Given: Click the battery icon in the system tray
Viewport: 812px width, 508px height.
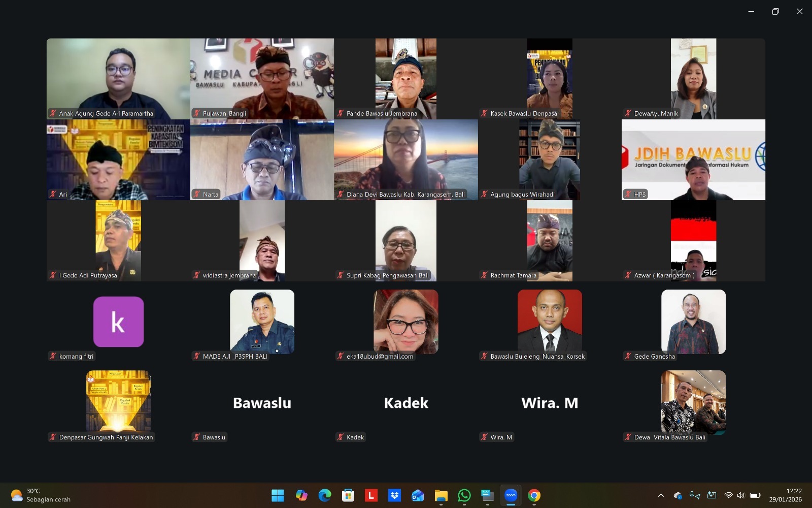Looking at the screenshot, I should click(x=755, y=495).
